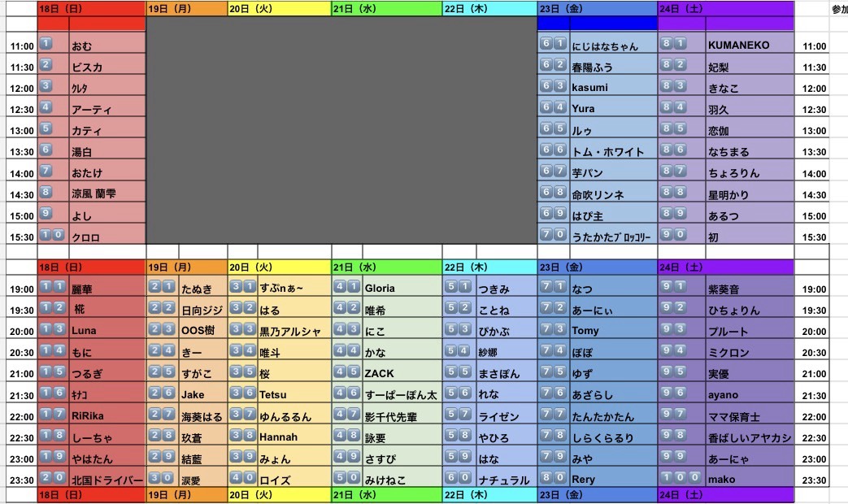Image resolution: width=848 pixels, height=504 pixels.
Task: Select the アーティ cell
Action: click(107, 106)
